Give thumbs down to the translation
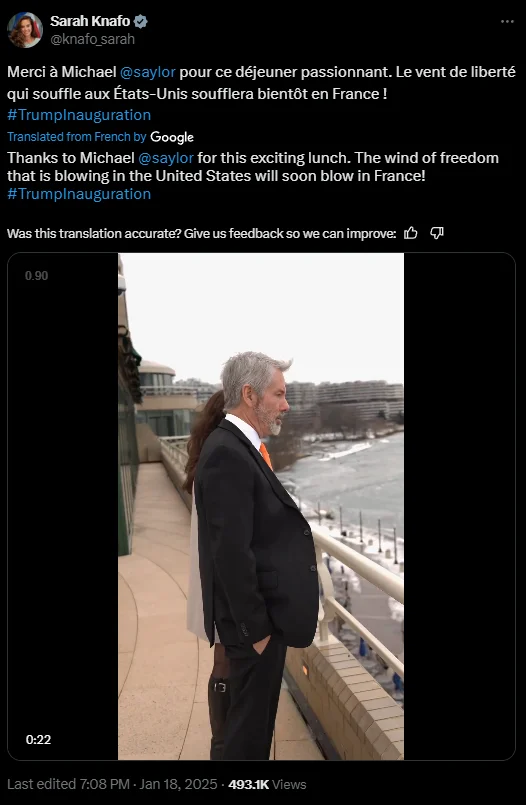This screenshot has width=526, height=805. coord(437,234)
